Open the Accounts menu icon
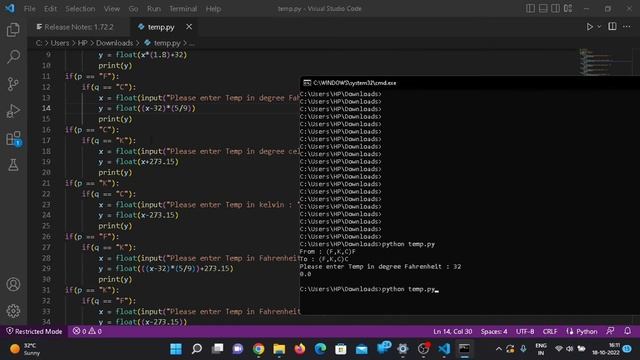Screen dimensions: 640x360 pos(13,284)
